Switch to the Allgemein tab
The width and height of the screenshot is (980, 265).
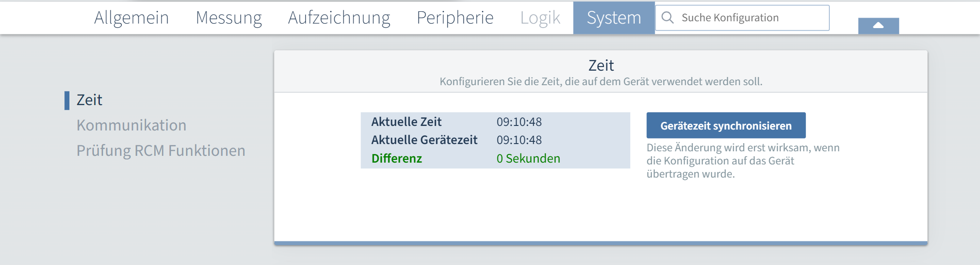131,17
